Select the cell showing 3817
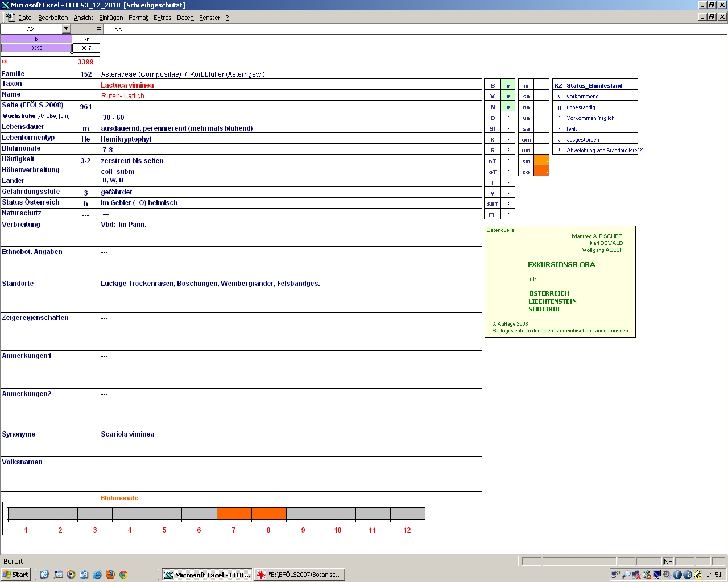 86,48
